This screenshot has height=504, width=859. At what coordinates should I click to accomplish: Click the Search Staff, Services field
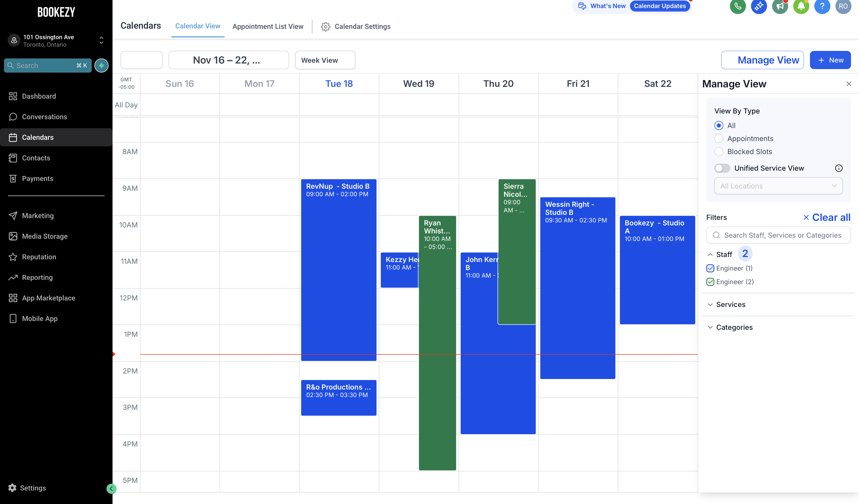pyautogui.click(x=778, y=235)
